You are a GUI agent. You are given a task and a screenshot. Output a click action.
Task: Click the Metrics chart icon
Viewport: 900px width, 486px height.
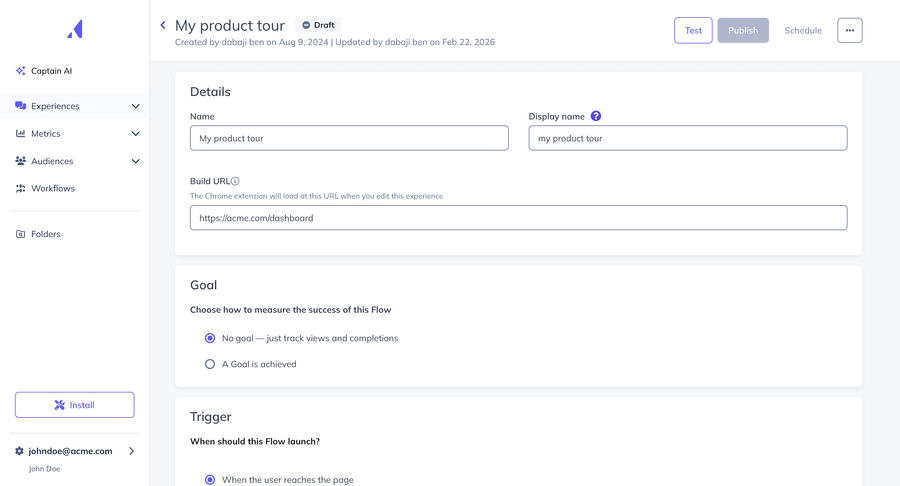pyautogui.click(x=21, y=133)
